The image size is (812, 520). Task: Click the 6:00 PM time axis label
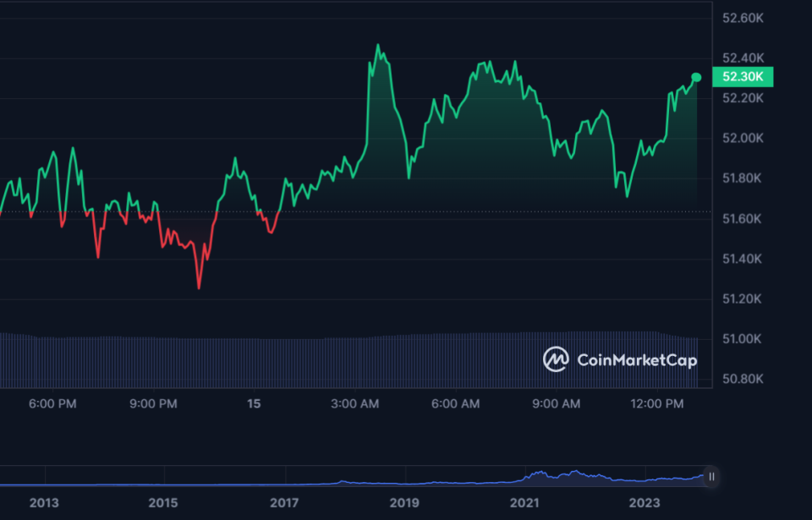pyautogui.click(x=52, y=404)
